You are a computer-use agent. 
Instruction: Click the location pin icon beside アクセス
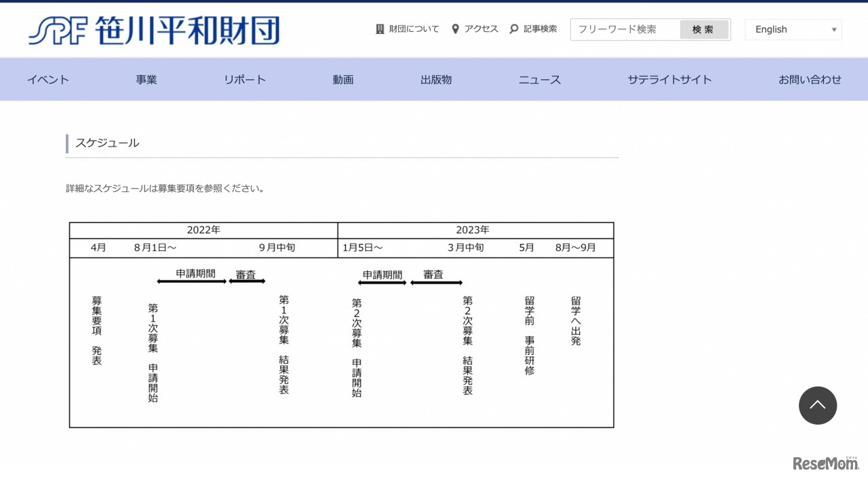455,29
